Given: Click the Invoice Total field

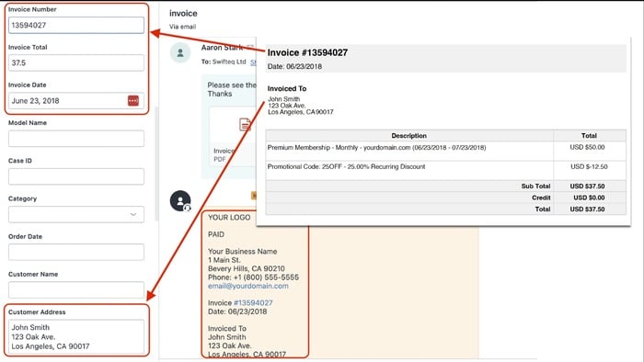Looking at the screenshot, I should tap(76, 62).
